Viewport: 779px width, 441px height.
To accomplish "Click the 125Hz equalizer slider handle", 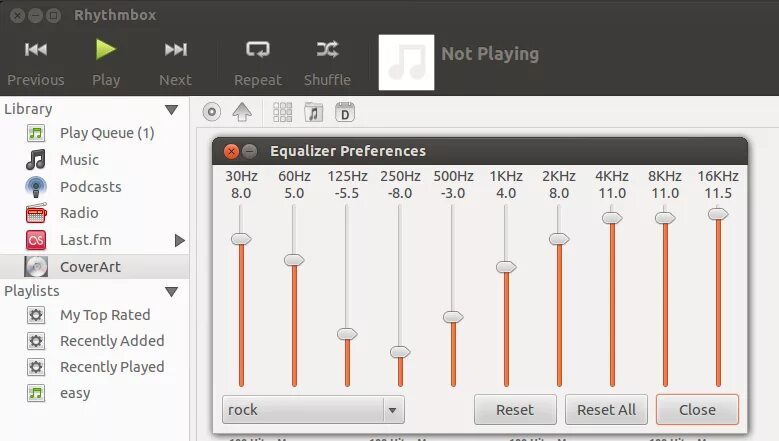I will click(347, 334).
